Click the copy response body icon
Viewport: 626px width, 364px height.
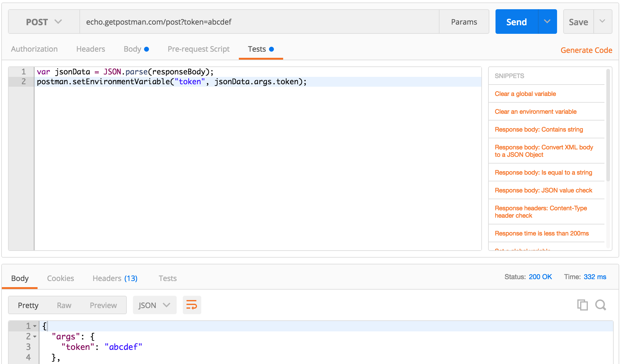pos(583,305)
